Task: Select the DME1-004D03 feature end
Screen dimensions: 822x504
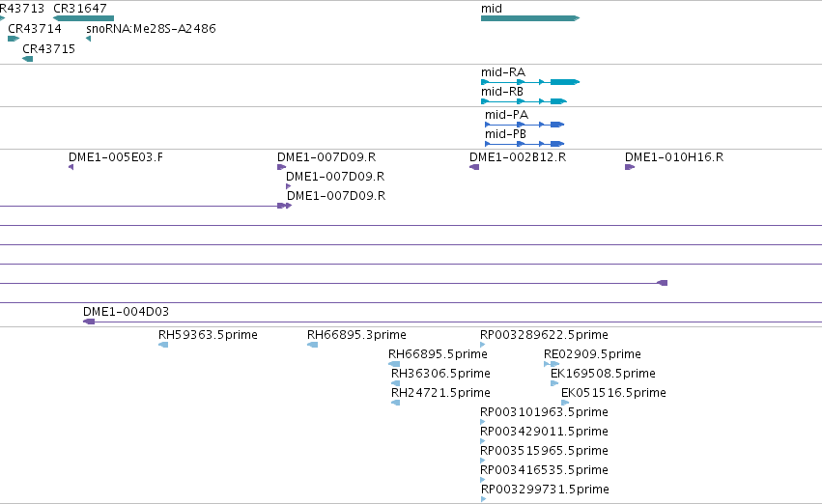Action: tap(89, 322)
